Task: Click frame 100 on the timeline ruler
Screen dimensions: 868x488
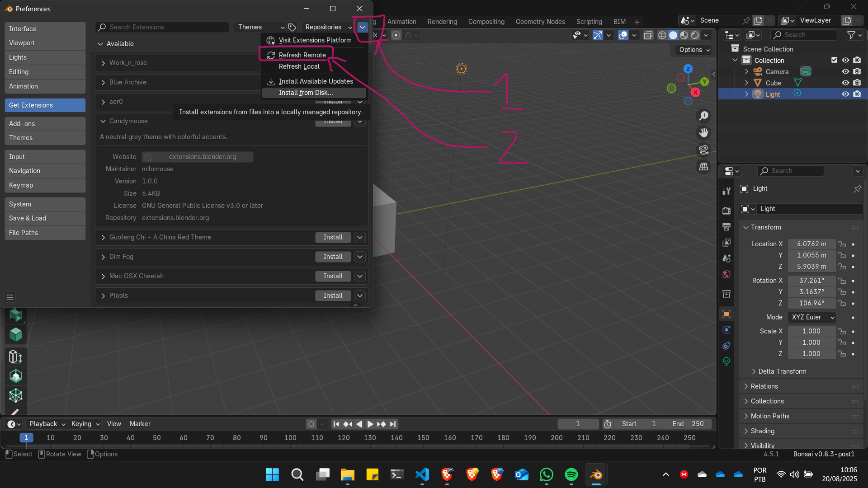Action: point(290,437)
